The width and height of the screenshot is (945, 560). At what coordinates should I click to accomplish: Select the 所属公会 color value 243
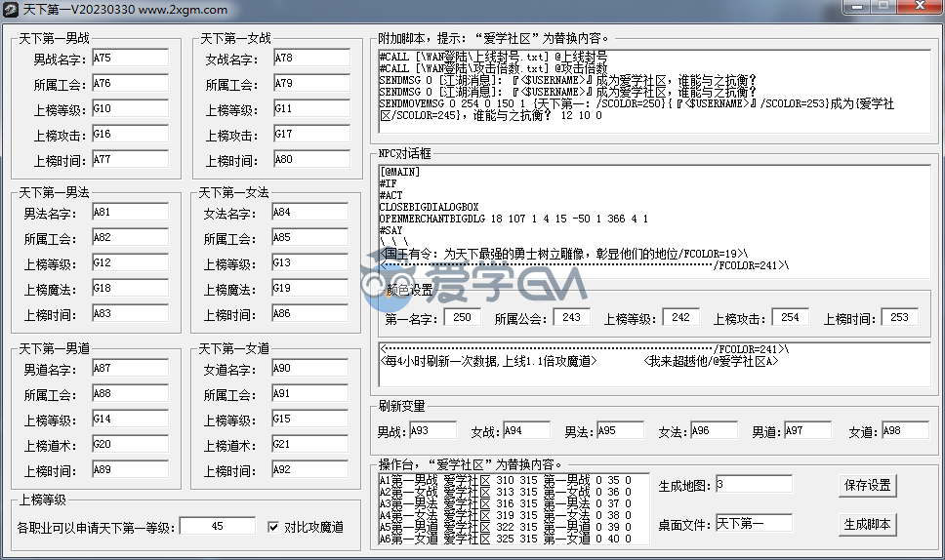[571, 317]
